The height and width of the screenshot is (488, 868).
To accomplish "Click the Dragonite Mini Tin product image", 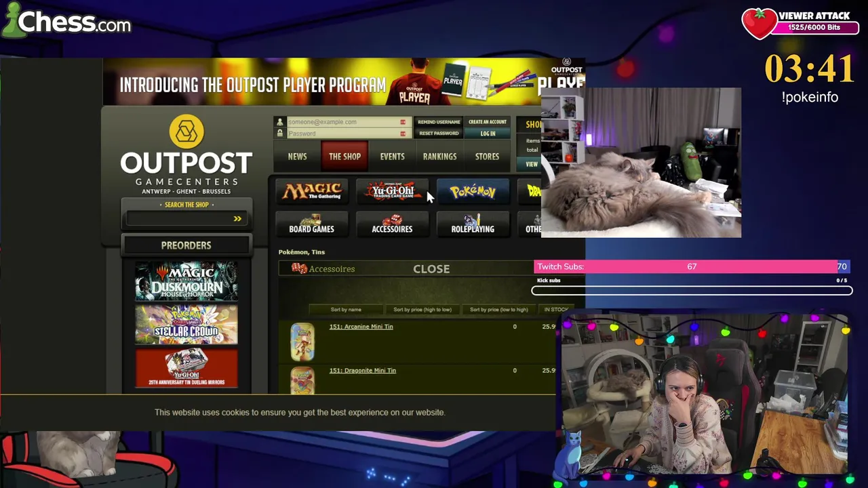I will 302,381.
